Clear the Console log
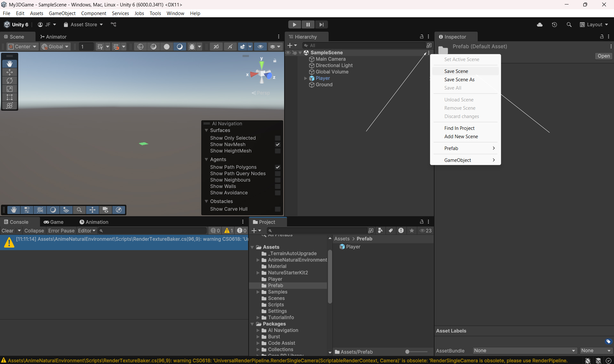The width and height of the screenshot is (614, 364). tap(7, 231)
